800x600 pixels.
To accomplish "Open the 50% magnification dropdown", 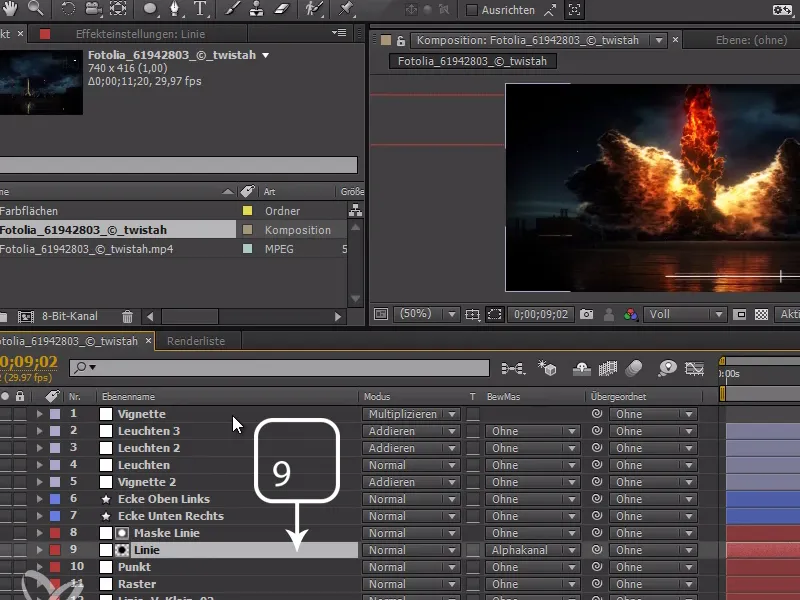I will pyautogui.click(x=426, y=314).
